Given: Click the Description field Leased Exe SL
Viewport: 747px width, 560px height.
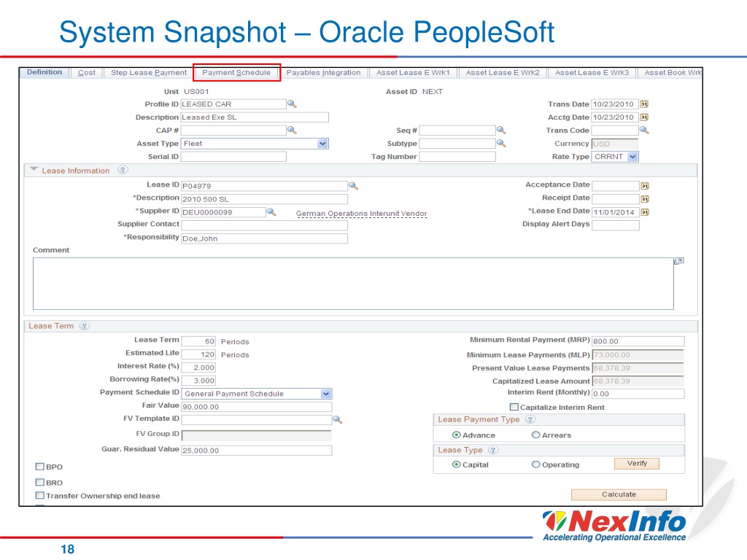Looking at the screenshot, I should (255, 117).
